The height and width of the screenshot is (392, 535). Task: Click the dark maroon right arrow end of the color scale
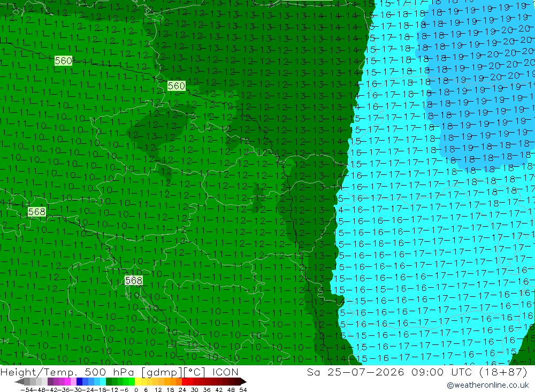(243, 382)
